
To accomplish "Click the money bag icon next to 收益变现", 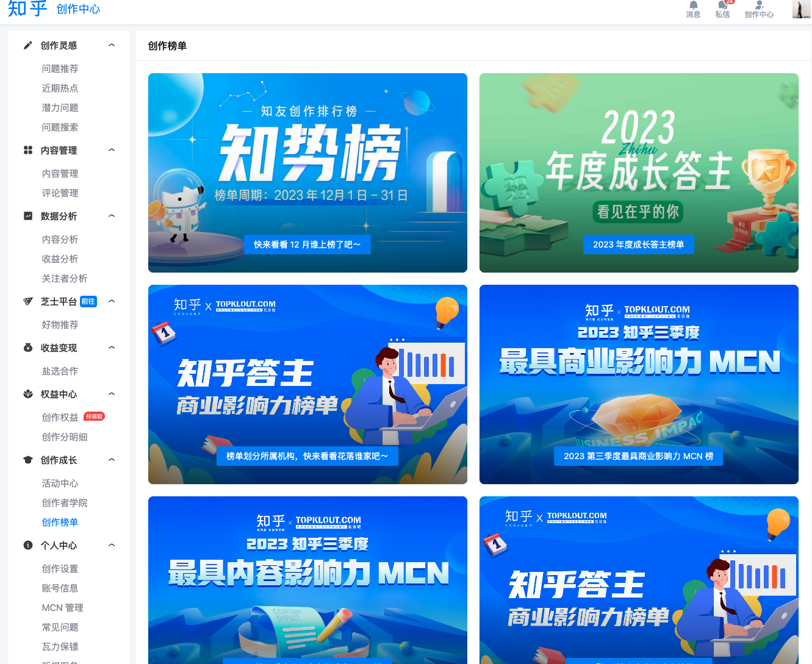I will pos(28,348).
